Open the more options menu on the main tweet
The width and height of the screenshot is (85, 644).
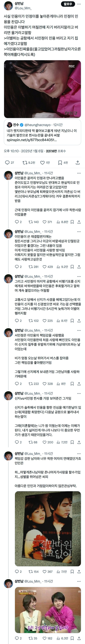coord(79,4)
